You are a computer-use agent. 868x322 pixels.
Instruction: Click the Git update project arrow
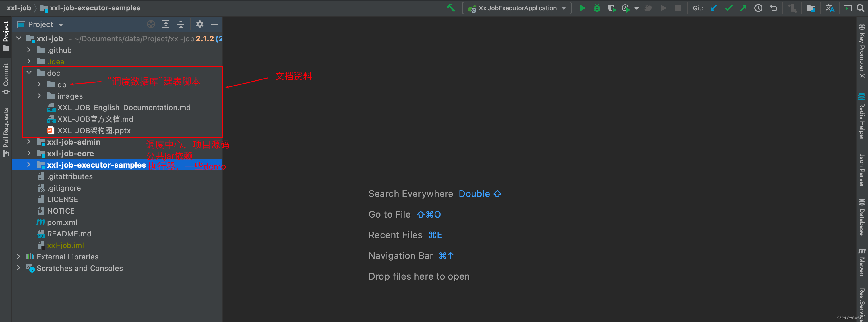pos(713,8)
